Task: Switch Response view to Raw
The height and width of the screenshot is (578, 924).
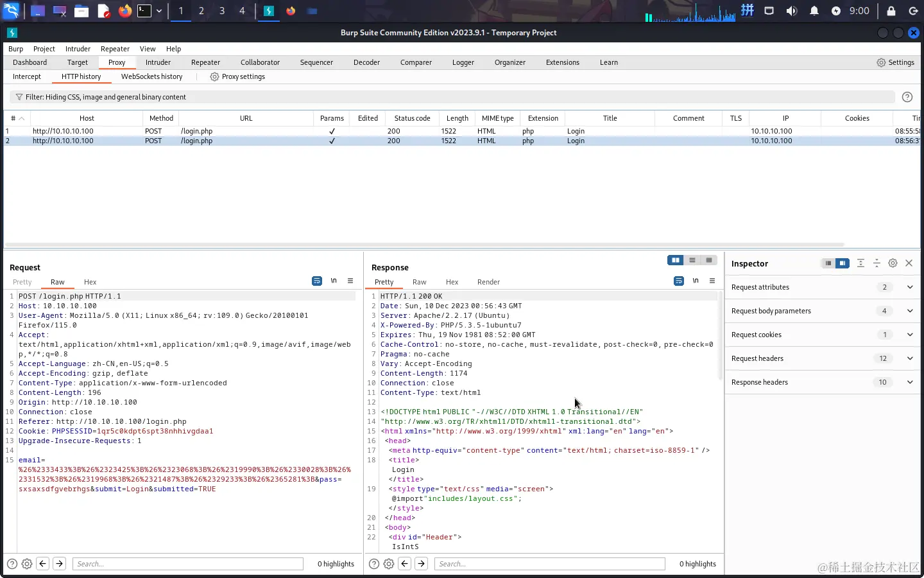Action: pyautogui.click(x=419, y=282)
